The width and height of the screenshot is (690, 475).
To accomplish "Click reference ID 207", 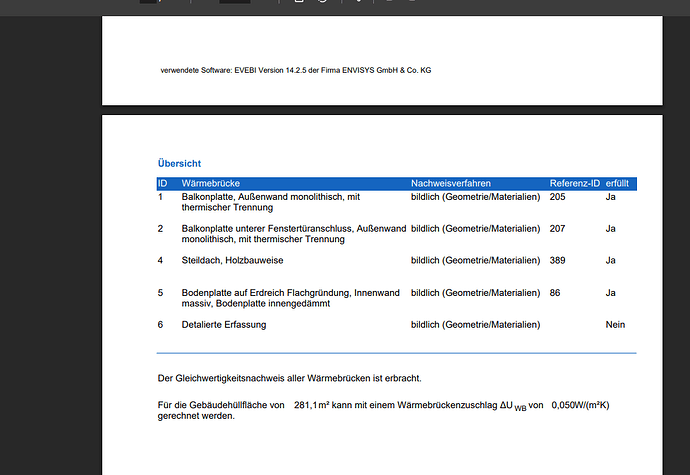I will pyautogui.click(x=557, y=228).
